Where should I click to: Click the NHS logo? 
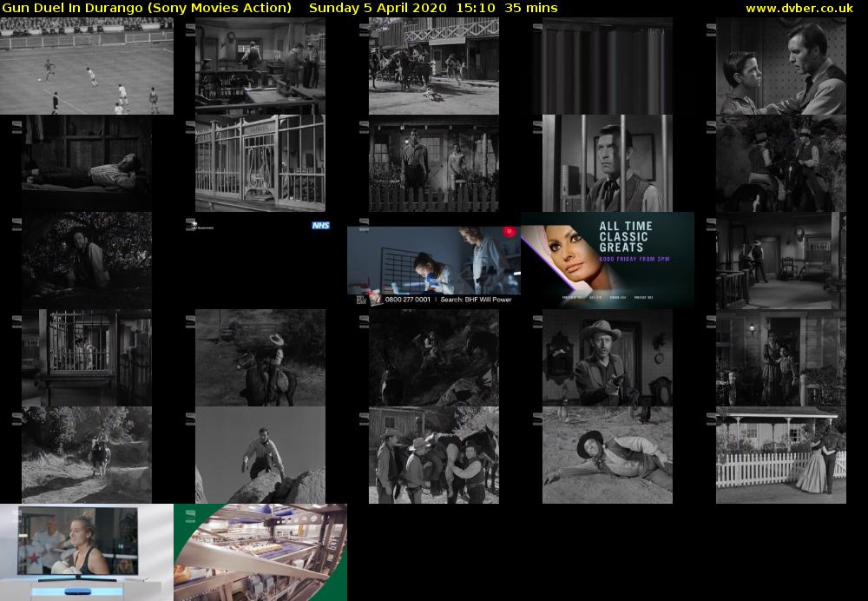(x=320, y=226)
